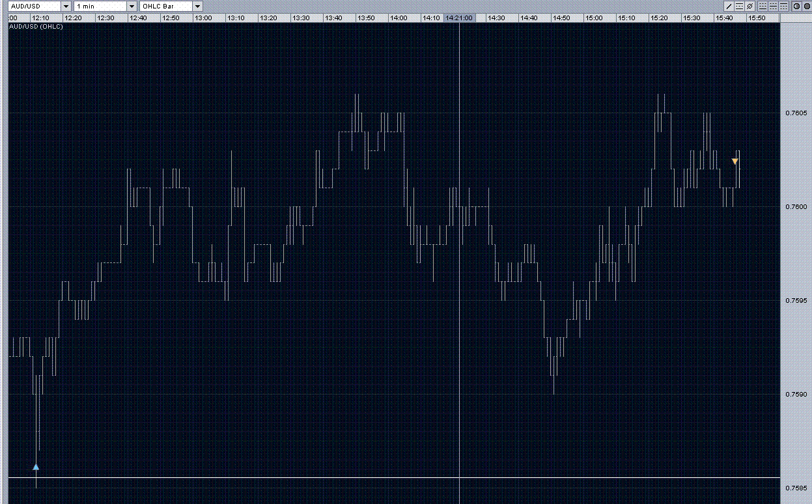Viewport: 812px width, 504px height.
Task: Open the OHLC Bar chart type dropdown
Action: pyautogui.click(x=197, y=6)
